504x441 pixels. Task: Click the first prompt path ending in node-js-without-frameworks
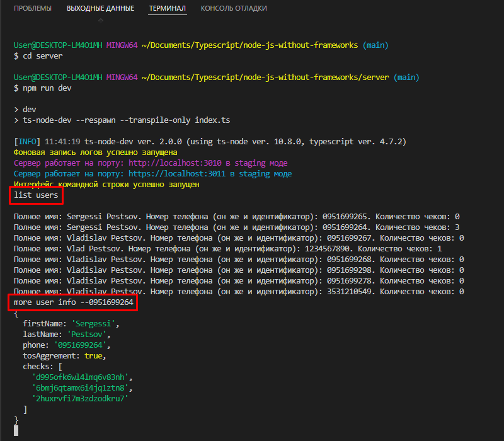point(249,45)
